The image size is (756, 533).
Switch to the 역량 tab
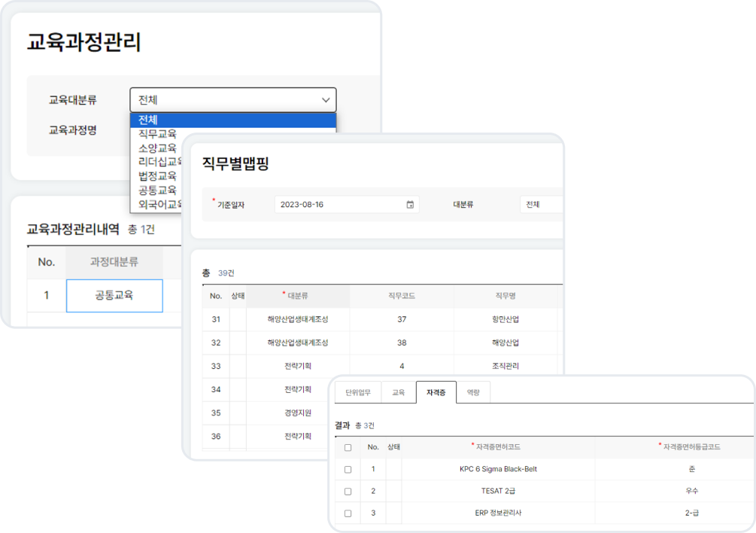point(474,391)
